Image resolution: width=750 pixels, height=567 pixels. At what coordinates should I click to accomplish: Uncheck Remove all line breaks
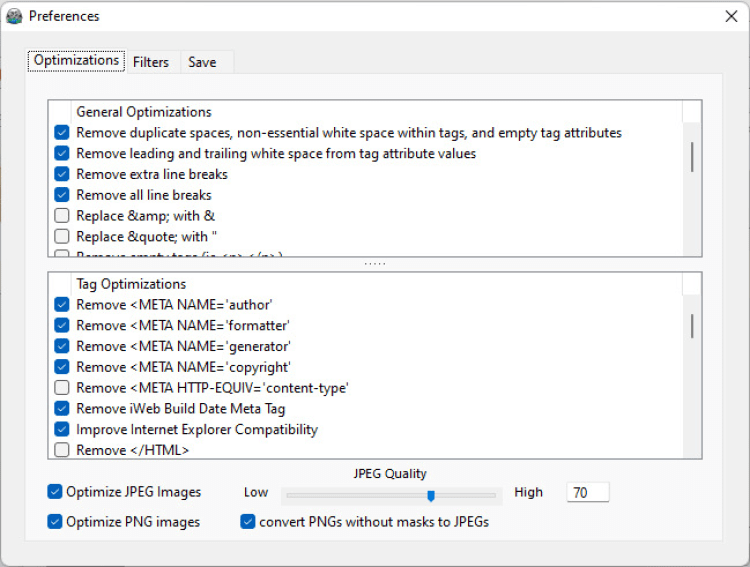tap(62, 195)
